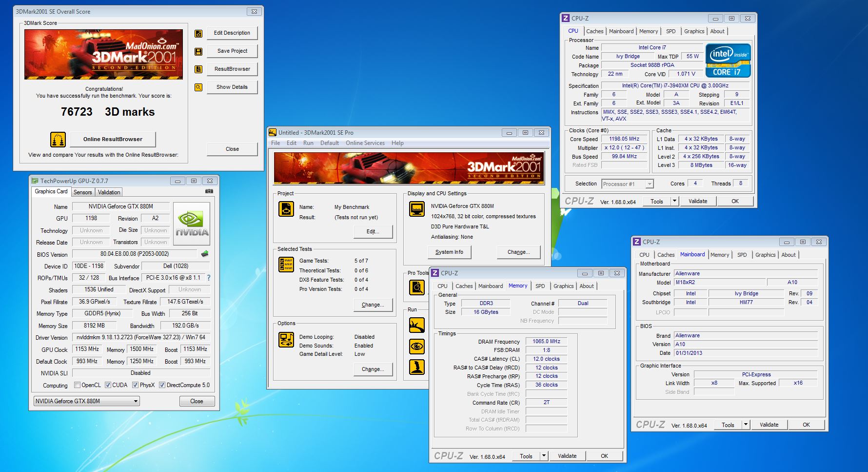Screen dimensions: 868x472
Task: Expand Tools arrow in CPU-Z CPU window
Action: point(674,201)
